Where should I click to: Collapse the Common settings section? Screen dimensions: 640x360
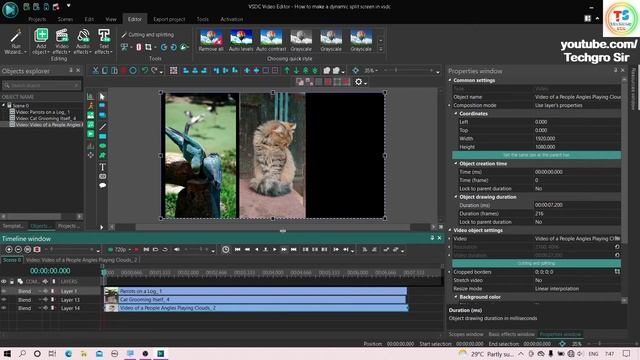[450, 80]
